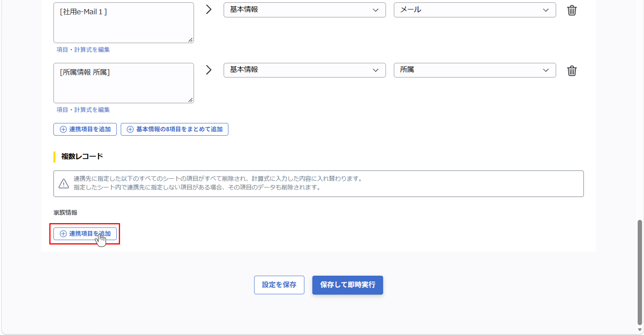Open the 基本情報 dropdown in the メール row

(304, 10)
